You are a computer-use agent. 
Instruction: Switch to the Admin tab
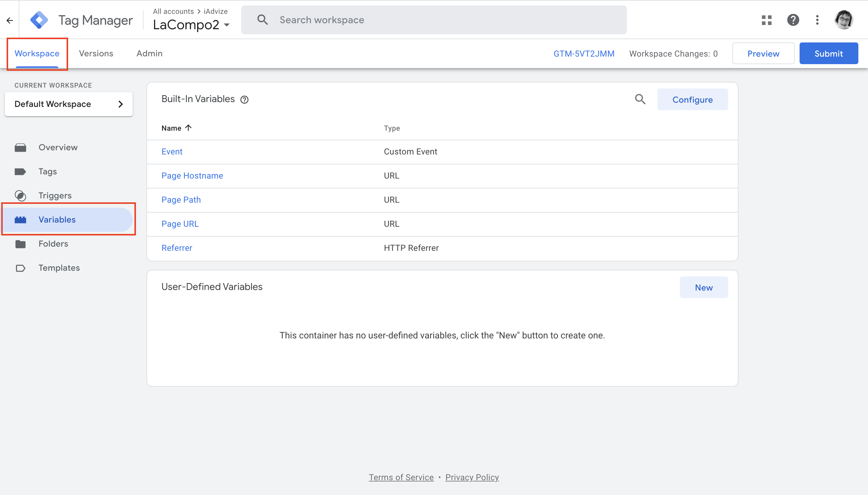(149, 54)
